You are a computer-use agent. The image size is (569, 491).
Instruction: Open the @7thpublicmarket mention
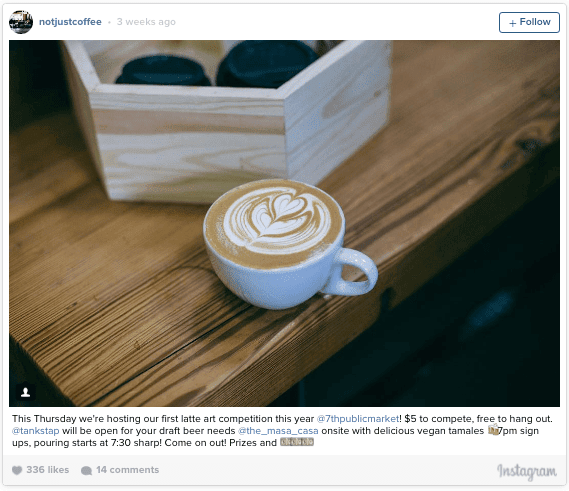point(358,419)
